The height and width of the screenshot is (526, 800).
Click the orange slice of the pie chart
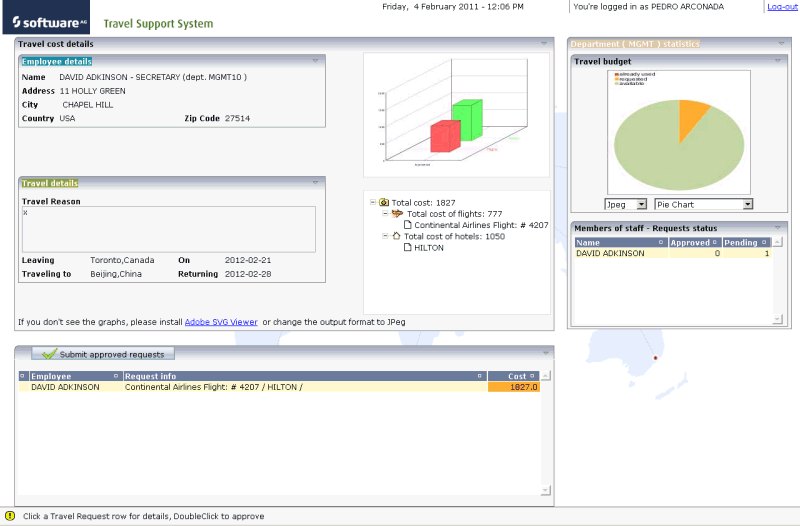coord(691,118)
